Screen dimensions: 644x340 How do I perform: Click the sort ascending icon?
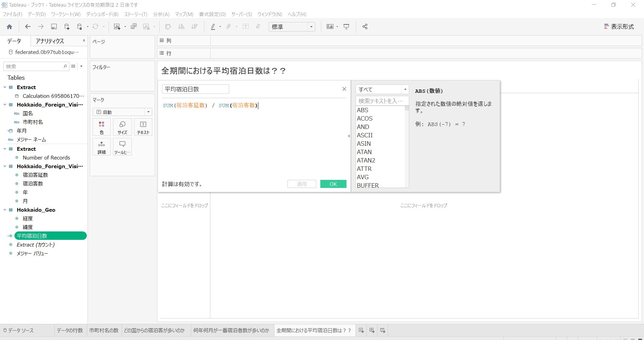pos(181,27)
